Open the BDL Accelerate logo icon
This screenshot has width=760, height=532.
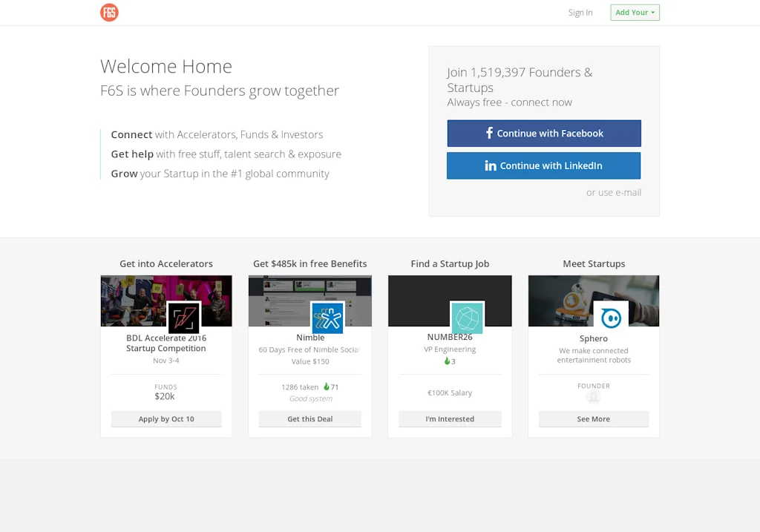click(183, 318)
